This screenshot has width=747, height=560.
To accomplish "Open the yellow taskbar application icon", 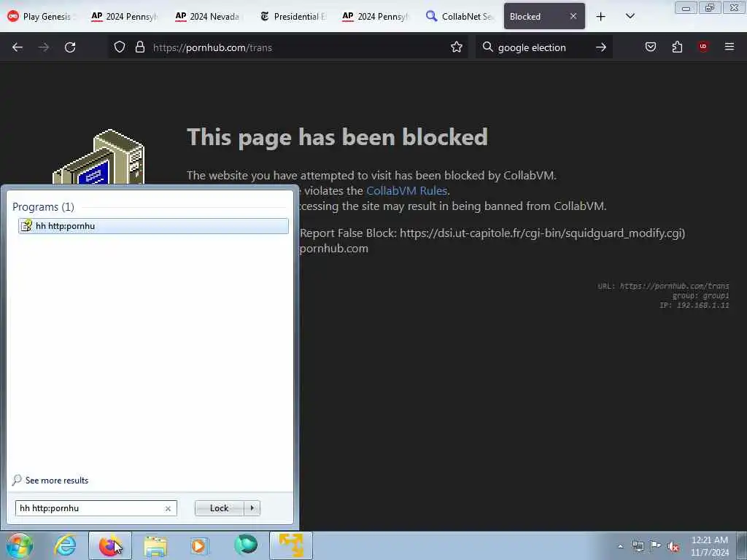I will [291, 545].
